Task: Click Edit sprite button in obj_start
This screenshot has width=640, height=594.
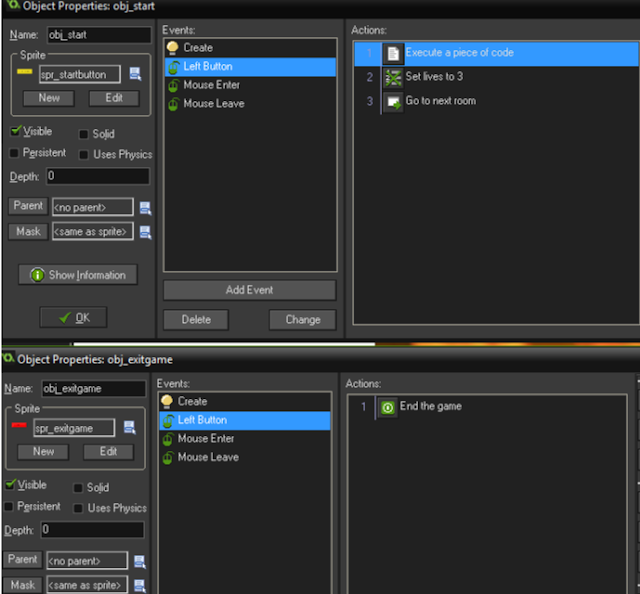Action: click(114, 98)
